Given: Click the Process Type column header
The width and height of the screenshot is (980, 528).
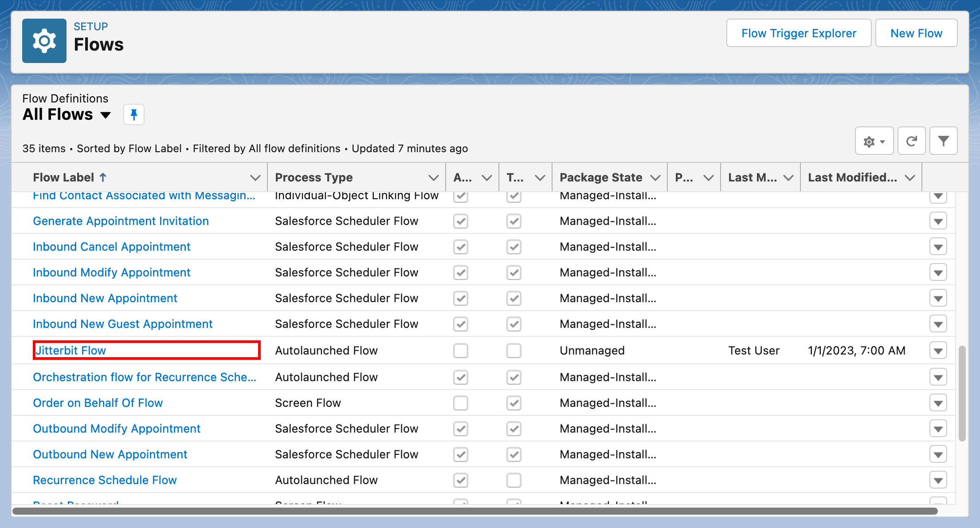Looking at the screenshot, I should click(x=314, y=177).
